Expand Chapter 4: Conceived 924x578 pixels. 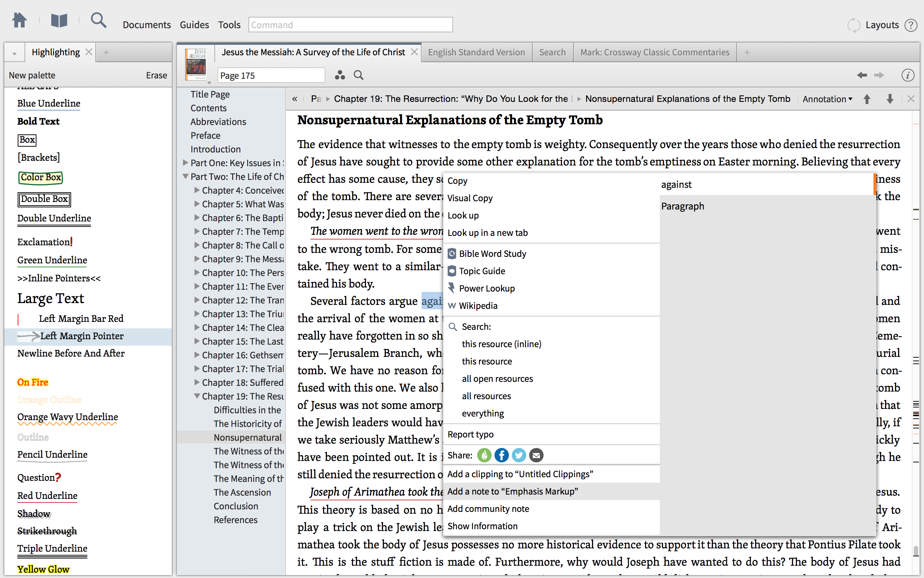click(197, 190)
